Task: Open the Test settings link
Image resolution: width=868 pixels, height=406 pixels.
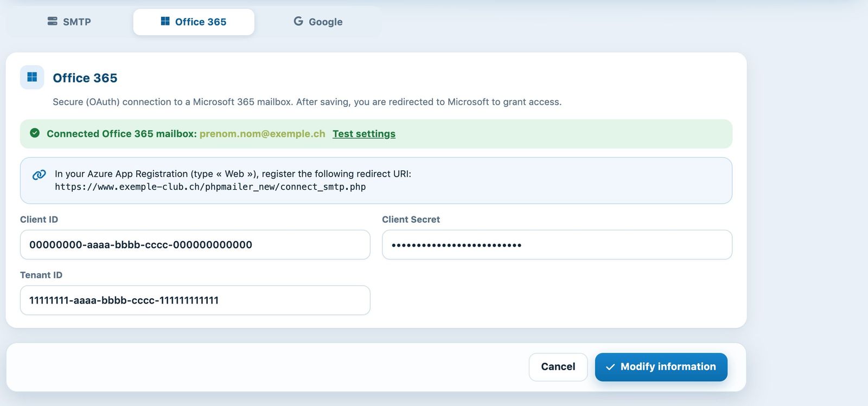Action: pyautogui.click(x=364, y=134)
